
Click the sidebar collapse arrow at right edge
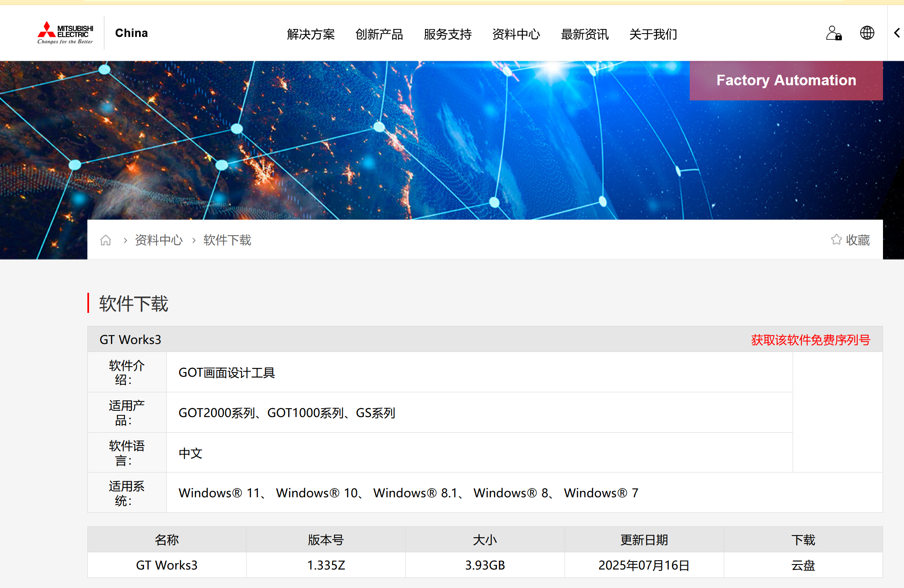896,33
